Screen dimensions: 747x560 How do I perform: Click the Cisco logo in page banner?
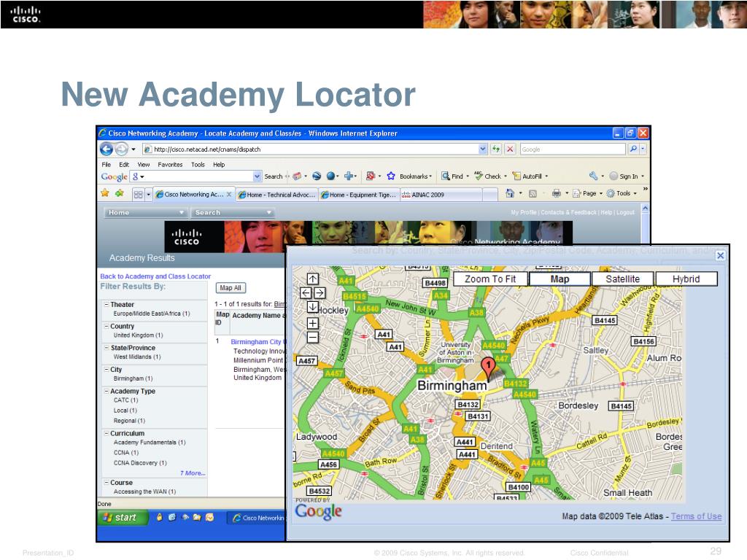point(186,237)
